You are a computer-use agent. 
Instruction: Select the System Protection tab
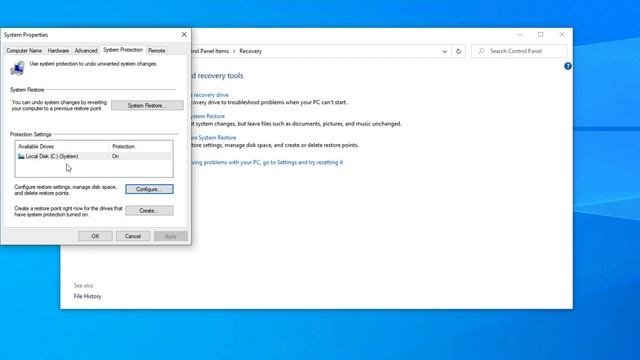(123, 50)
